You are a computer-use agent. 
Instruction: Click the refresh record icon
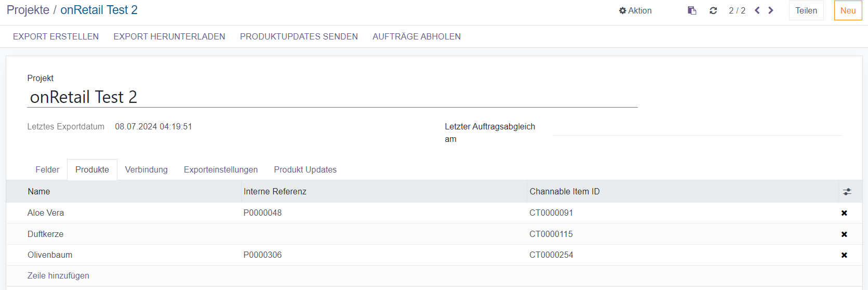coord(713,10)
